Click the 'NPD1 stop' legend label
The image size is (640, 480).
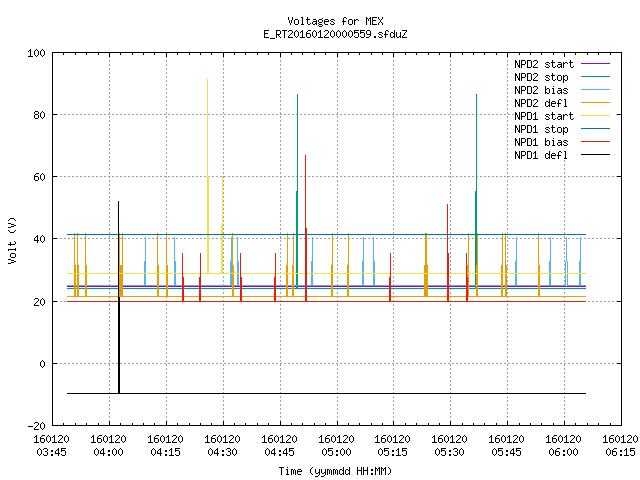[x=541, y=129]
